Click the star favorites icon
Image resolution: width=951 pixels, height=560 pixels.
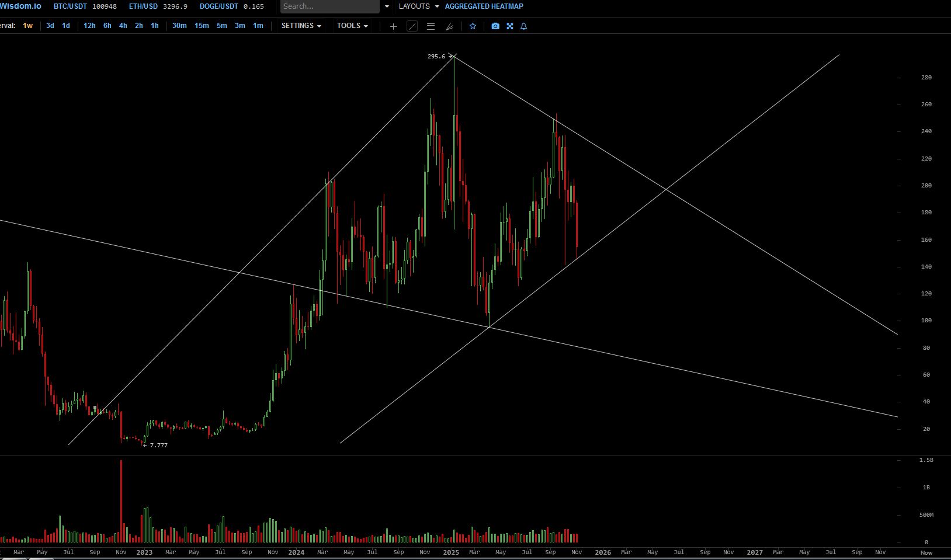[473, 26]
